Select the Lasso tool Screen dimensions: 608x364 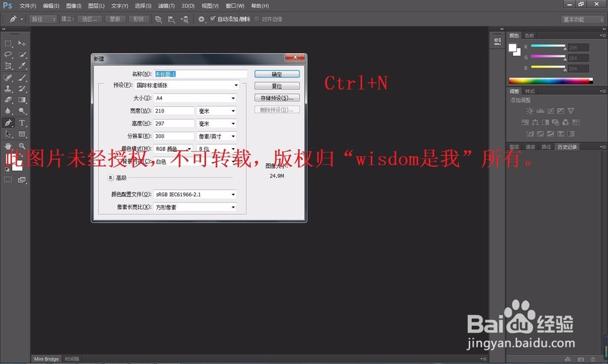(x=8, y=55)
